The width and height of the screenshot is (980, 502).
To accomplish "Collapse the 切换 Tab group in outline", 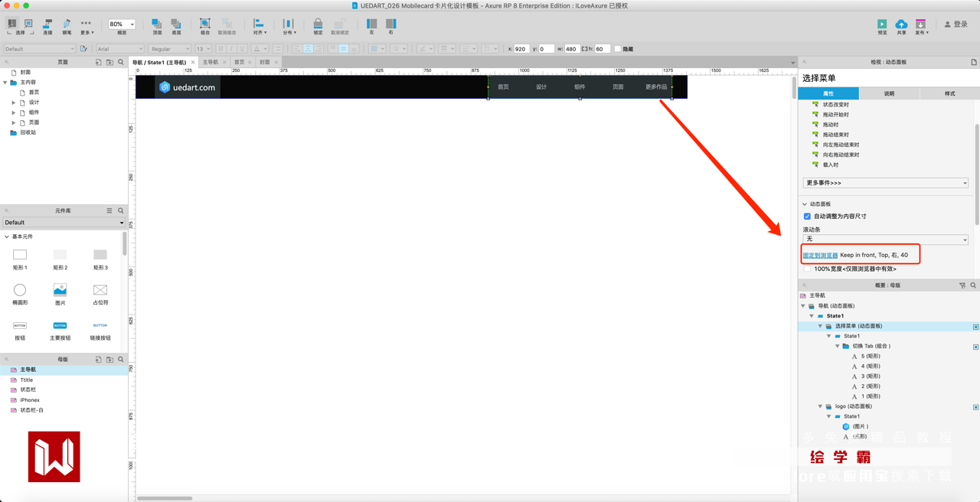I will (838, 346).
